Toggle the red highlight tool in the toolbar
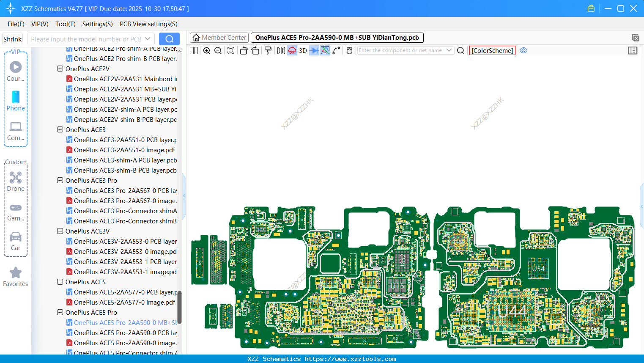The width and height of the screenshot is (644, 363). coord(292,51)
